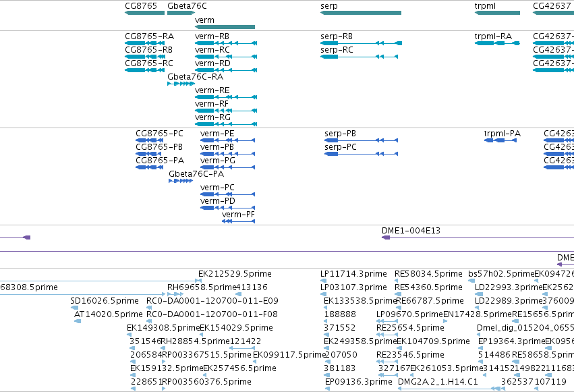Click the verm-RC transcript label
This screenshot has height=392, width=574.
(212, 50)
